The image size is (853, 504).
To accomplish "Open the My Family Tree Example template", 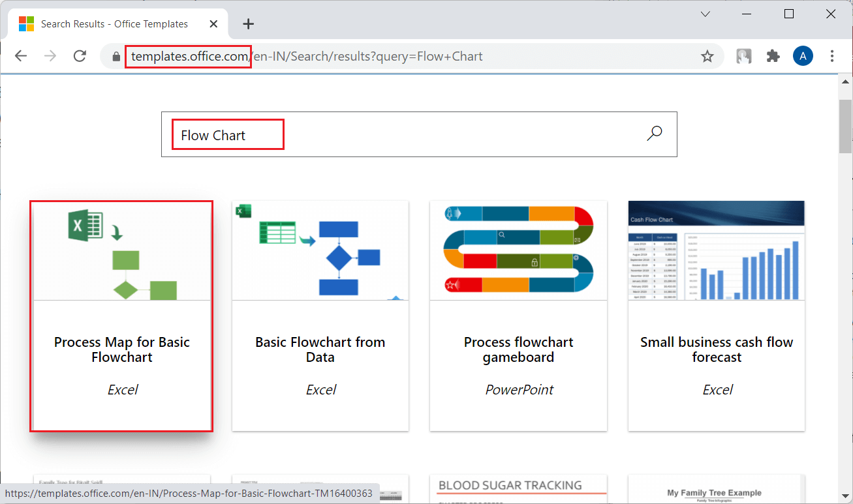I will [717, 489].
